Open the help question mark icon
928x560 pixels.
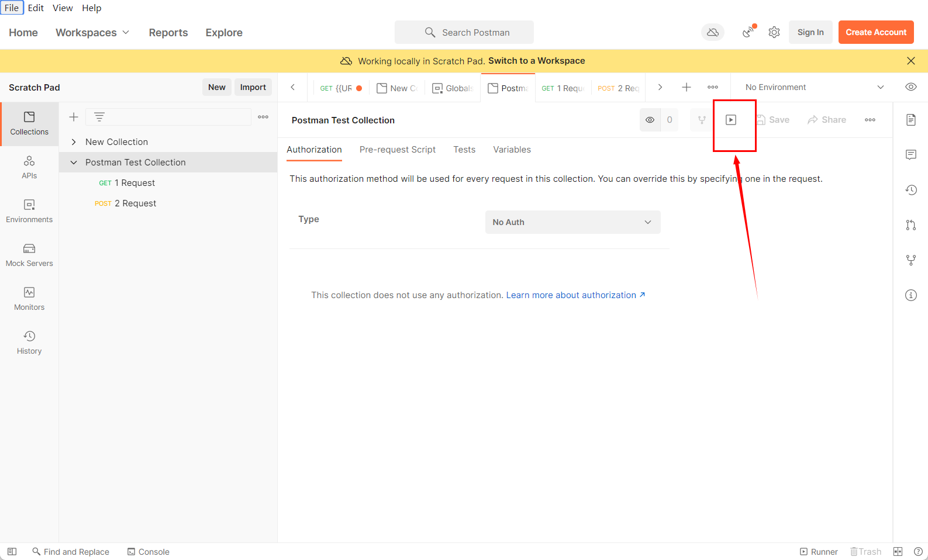click(918, 552)
